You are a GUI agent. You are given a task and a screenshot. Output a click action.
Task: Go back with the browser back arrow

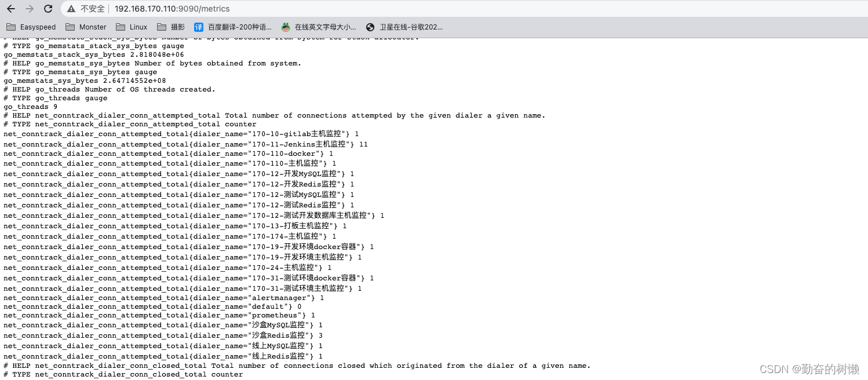point(10,9)
